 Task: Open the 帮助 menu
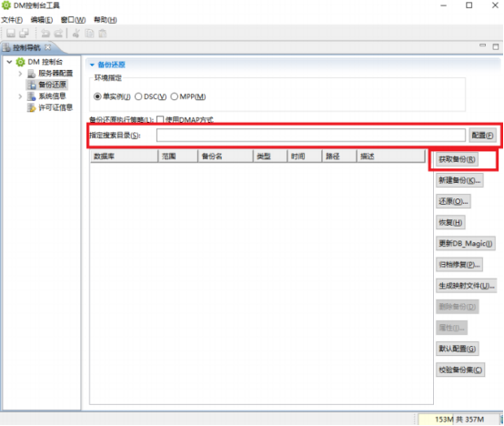pos(106,20)
